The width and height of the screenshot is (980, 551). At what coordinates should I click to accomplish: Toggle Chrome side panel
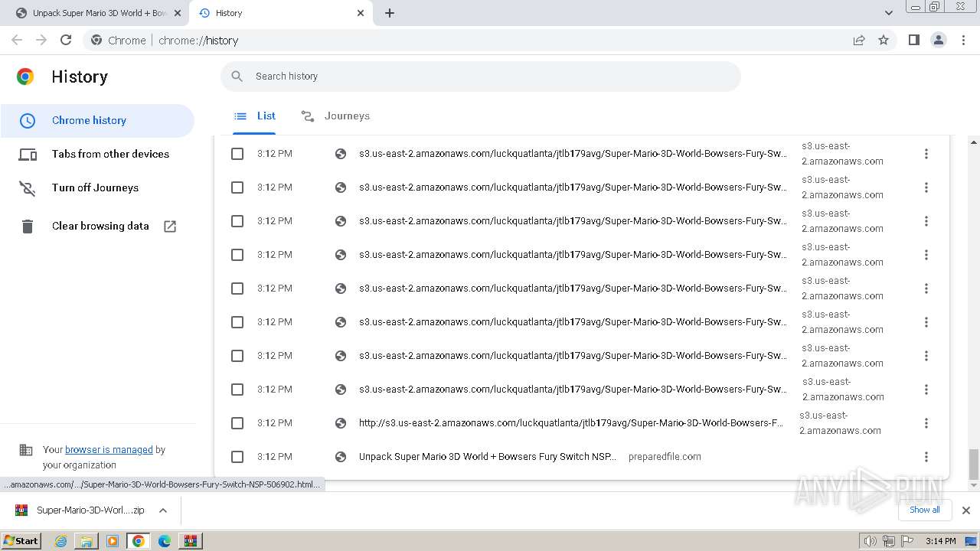pyautogui.click(x=913, y=40)
